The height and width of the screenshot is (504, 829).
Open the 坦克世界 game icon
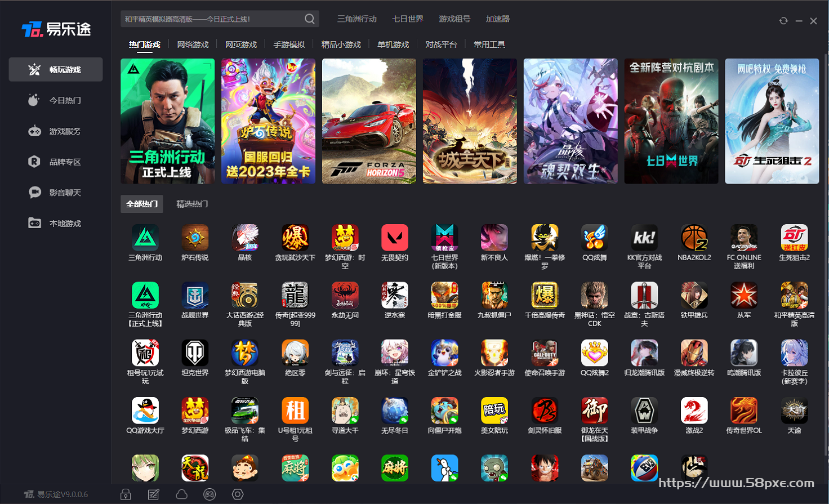[195, 353]
